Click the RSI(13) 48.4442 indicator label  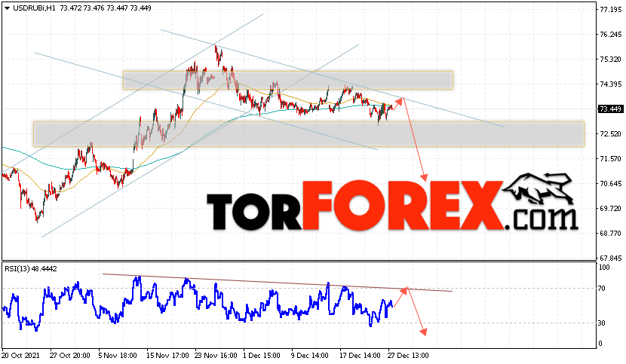[x=31, y=269]
